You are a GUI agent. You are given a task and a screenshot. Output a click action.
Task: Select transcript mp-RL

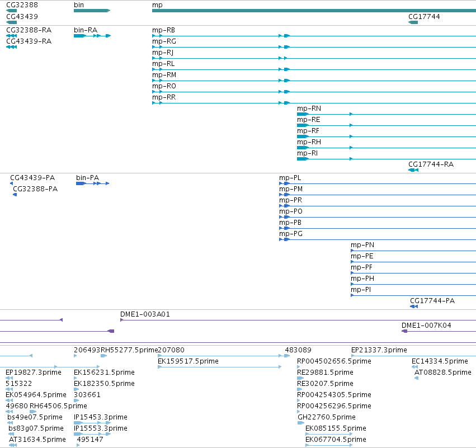pos(163,64)
